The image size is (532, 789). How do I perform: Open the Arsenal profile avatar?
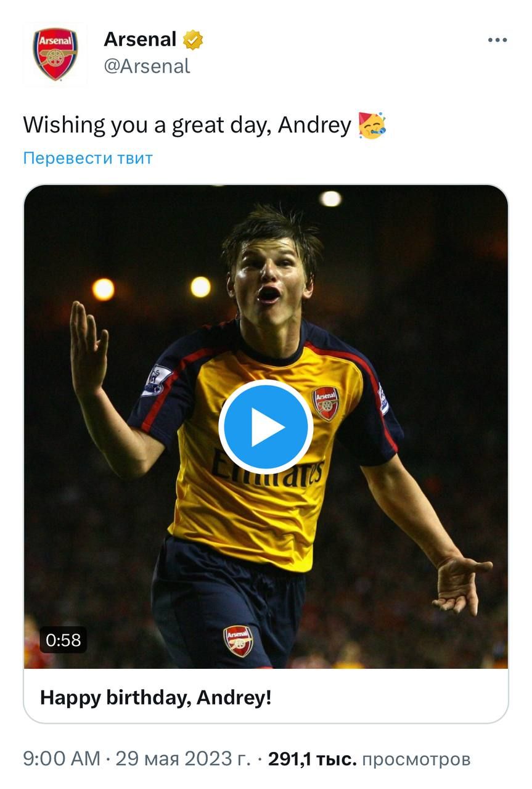pos(55,54)
